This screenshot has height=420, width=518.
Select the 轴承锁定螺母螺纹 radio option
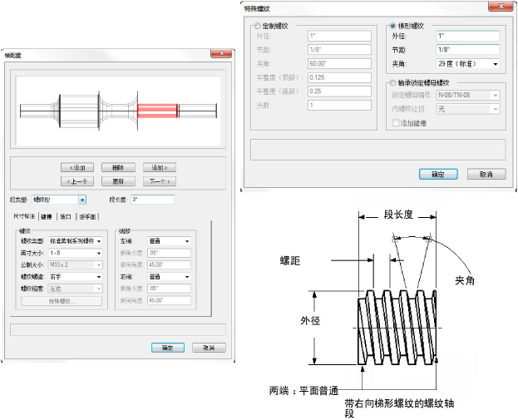click(393, 83)
